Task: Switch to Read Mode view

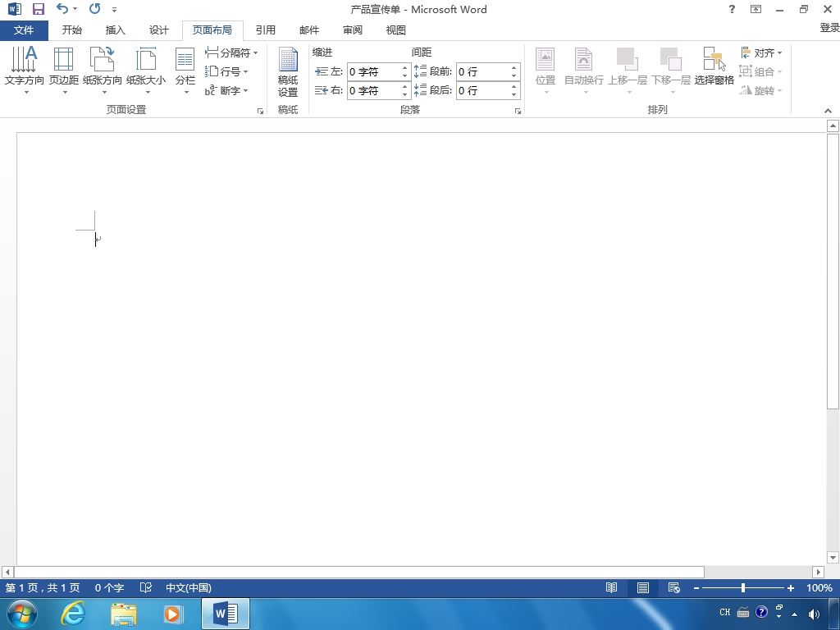Action: tap(611, 587)
